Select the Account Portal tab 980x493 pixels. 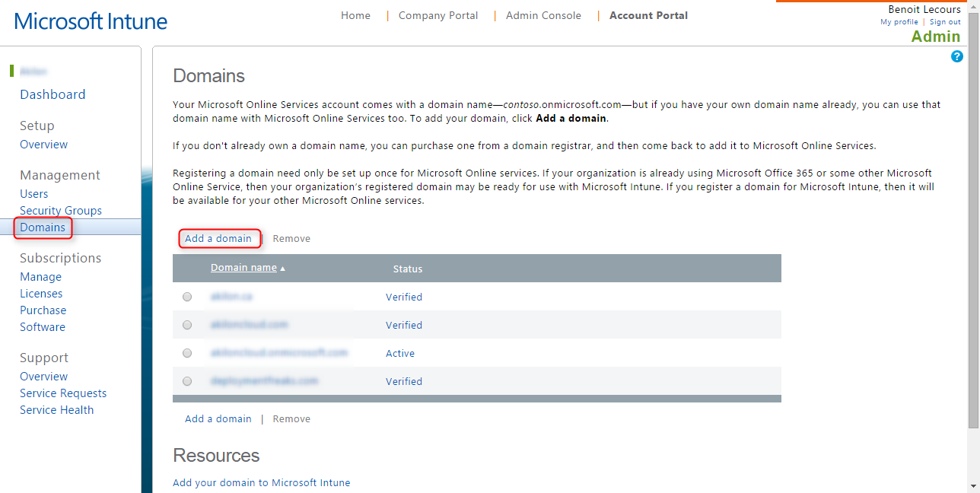(x=648, y=15)
